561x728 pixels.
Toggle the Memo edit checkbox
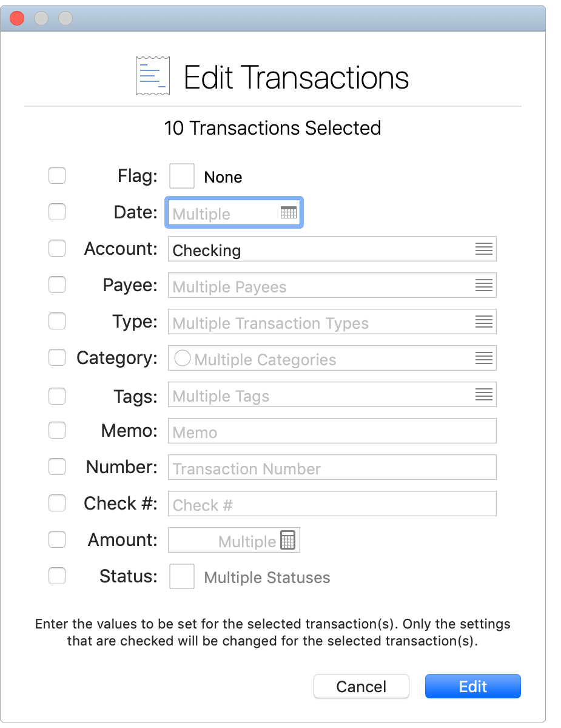(x=56, y=430)
